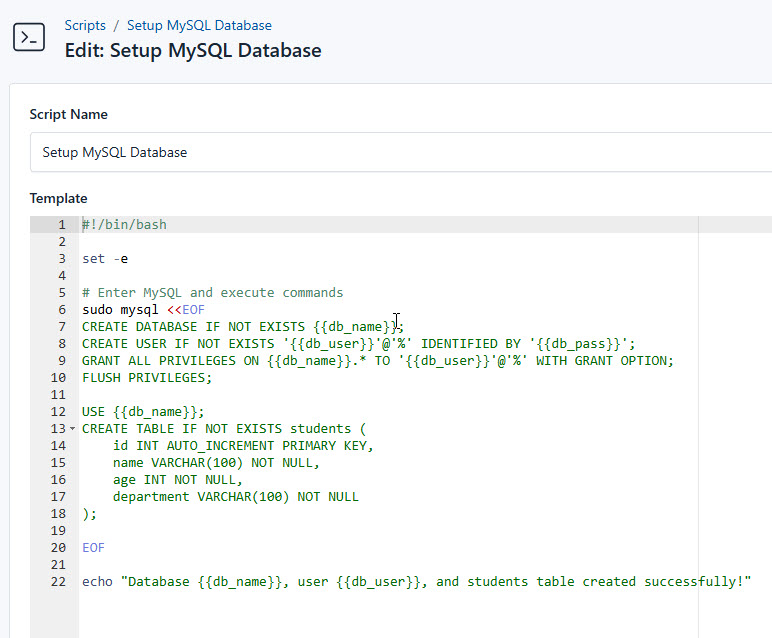Click the terminal script icon
Screen dimensions: 772x638
click(x=29, y=37)
